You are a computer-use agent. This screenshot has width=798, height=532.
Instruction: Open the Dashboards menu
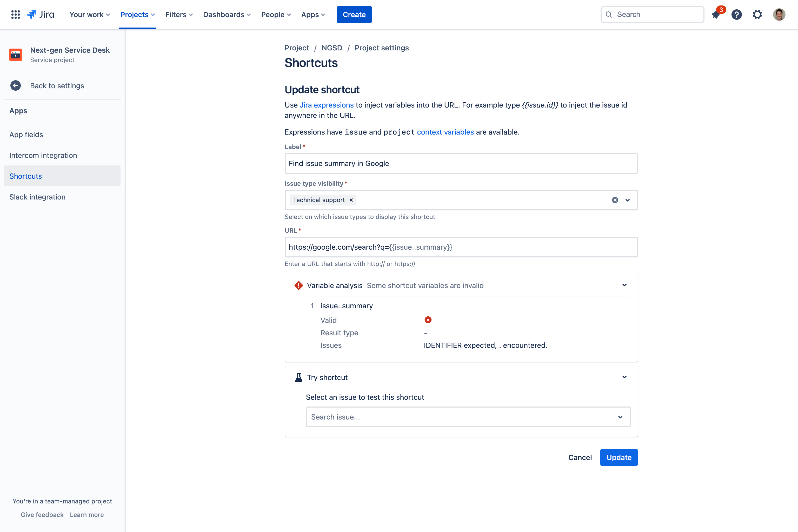point(227,15)
